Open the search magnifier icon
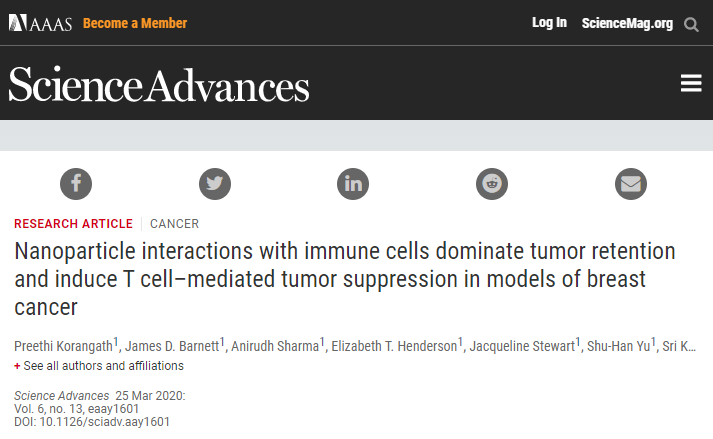Viewport: 713px width, 439px height. click(691, 24)
